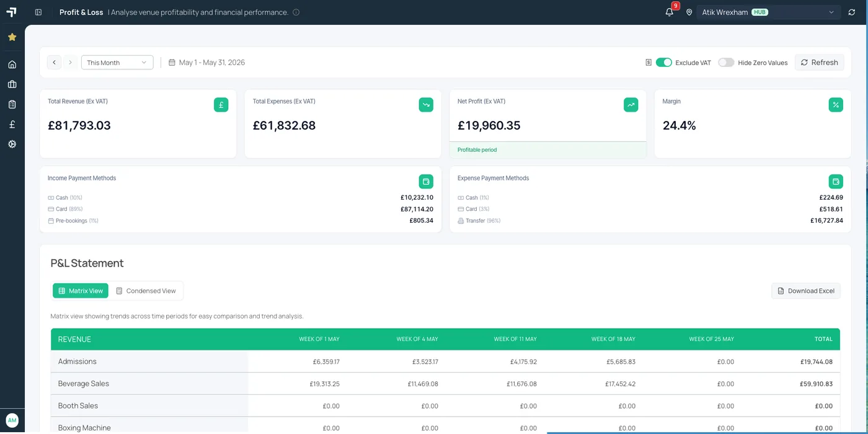Click Beverage Sales total £59,910.83

817,384
